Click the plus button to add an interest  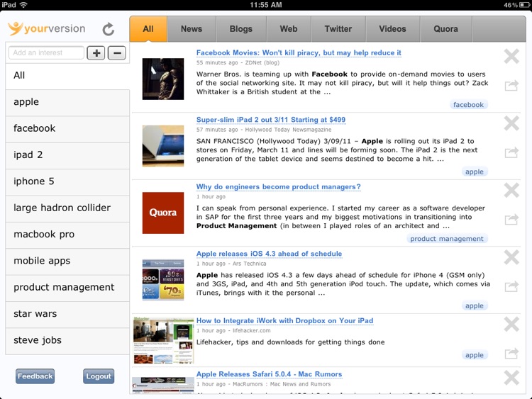point(96,53)
